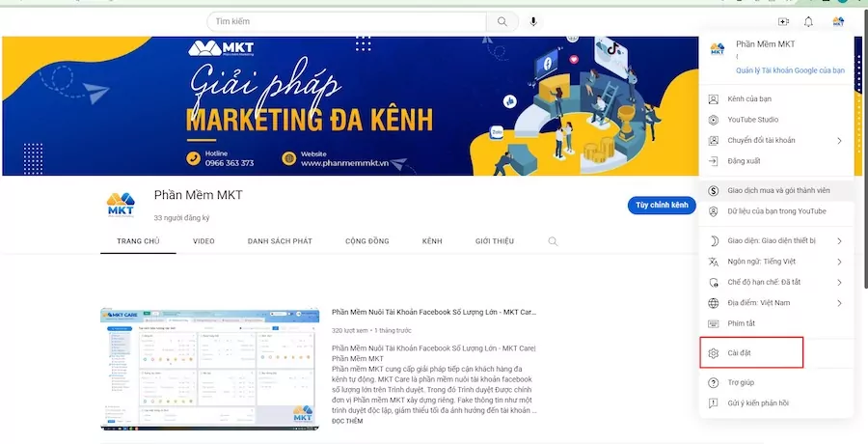Switch to the VIDEO tab

pos(203,241)
